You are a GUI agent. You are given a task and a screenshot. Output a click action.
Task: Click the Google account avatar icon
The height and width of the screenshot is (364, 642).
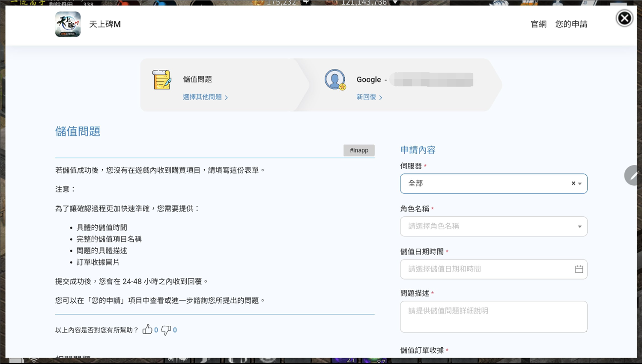pyautogui.click(x=334, y=80)
